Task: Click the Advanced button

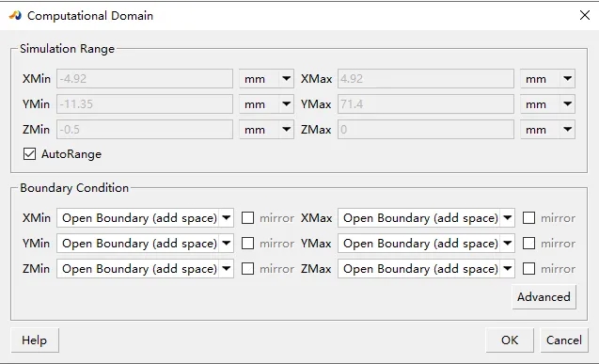Action: tap(544, 297)
